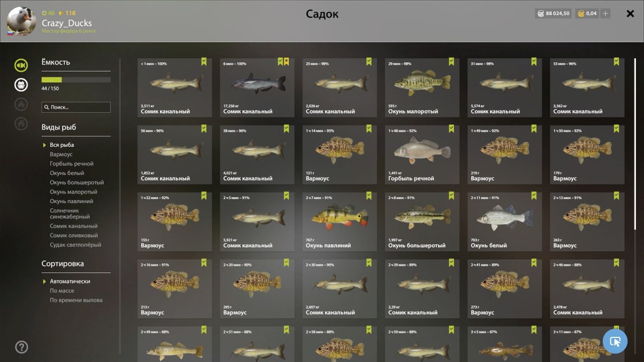Open the help question mark icon
The image size is (644, 362).
pyautogui.click(x=21, y=347)
